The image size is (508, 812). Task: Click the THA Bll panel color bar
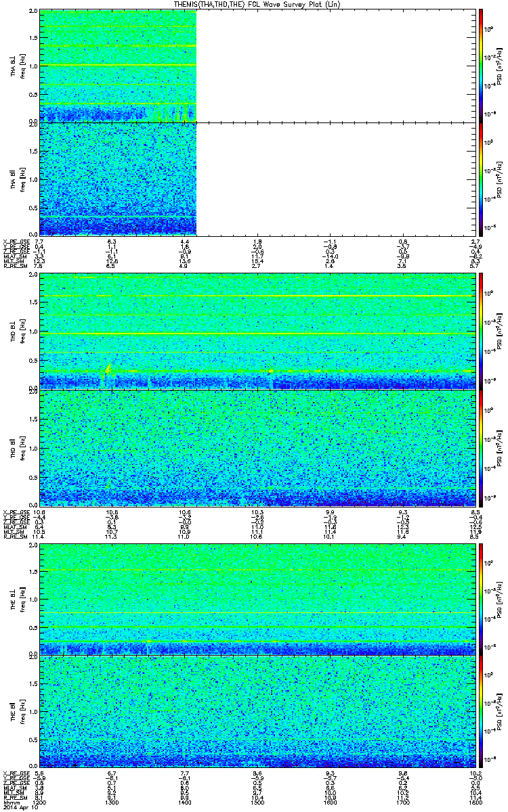pyautogui.click(x=480, y=179)
